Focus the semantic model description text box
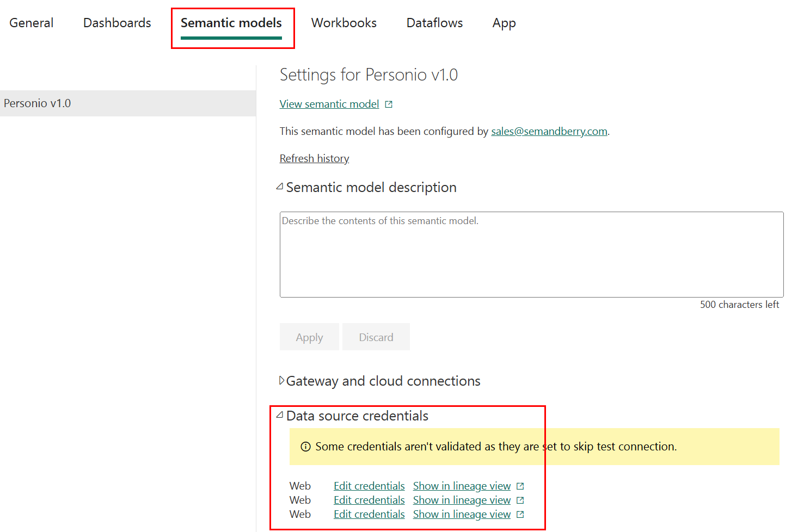Image resolution: width=810 pixels, height=532 pixels. (531, 254)
